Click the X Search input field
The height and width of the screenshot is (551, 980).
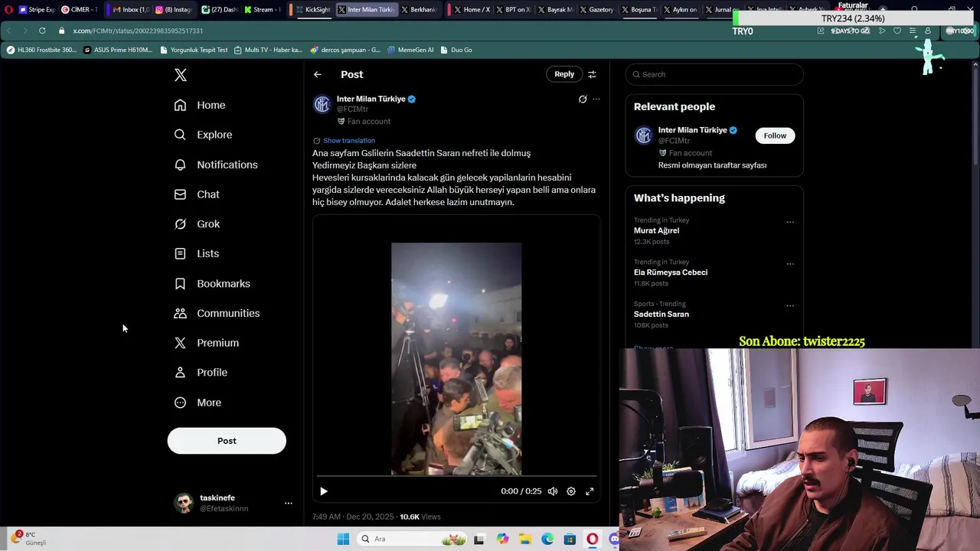click(714, 74)
